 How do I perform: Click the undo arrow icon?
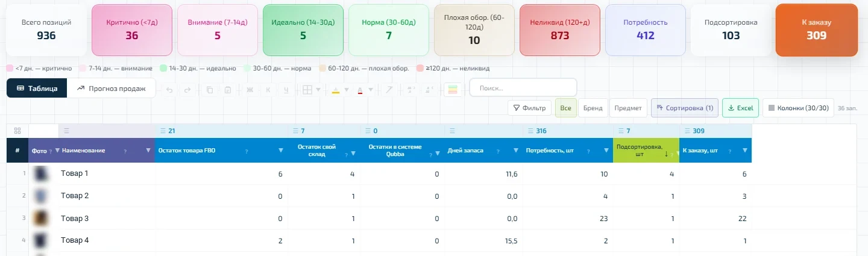tap(169, 90)
